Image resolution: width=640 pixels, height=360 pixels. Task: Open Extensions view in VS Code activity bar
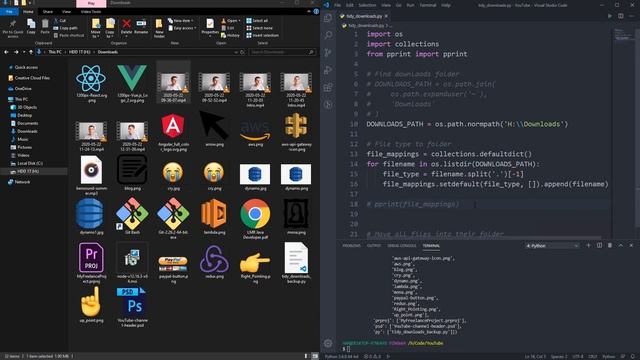328,87
